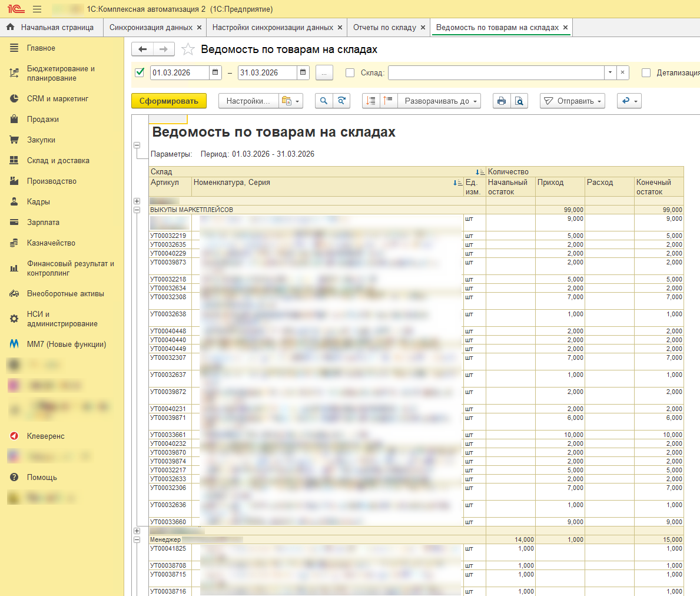700x596 pixels.
Task: Click the Сформировать button
Action: (x=169, y=101)
